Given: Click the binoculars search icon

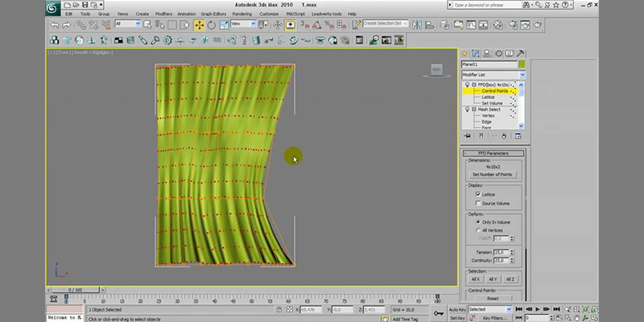Looking at the screenshot, I should point(526,5).
